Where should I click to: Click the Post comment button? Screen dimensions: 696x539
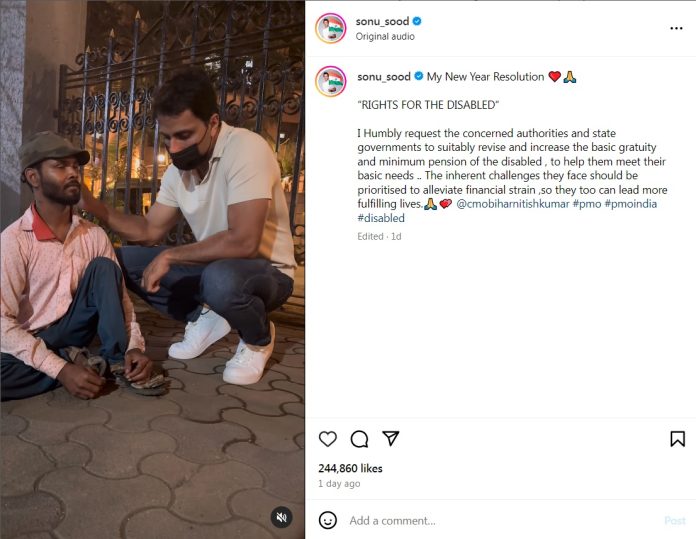[x=675, y=520]
